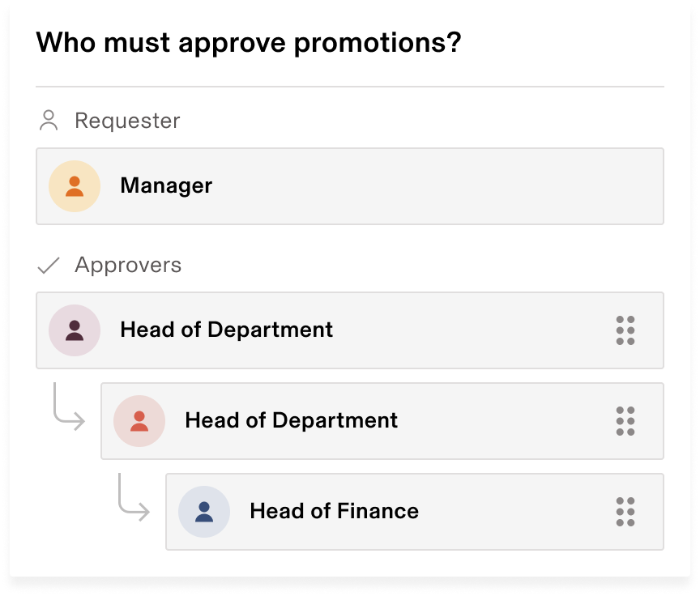Image resolution: width=700 pixels, height=596 pixels.
Task: Select the Head of Finance approver row
Action: point(415,512)
